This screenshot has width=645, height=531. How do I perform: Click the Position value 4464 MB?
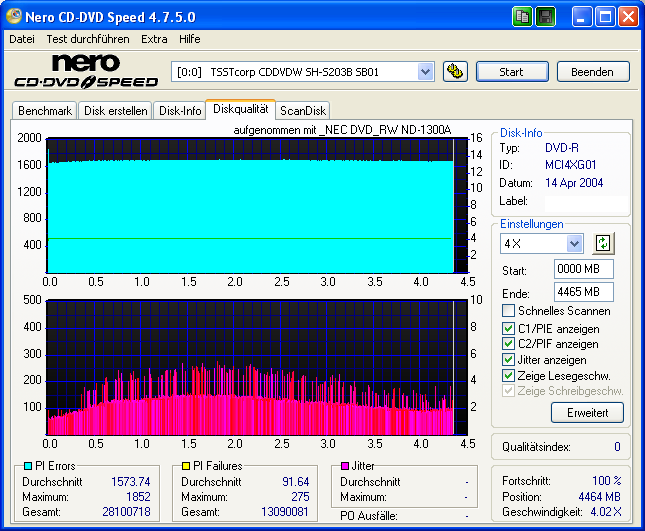[599, 497]
